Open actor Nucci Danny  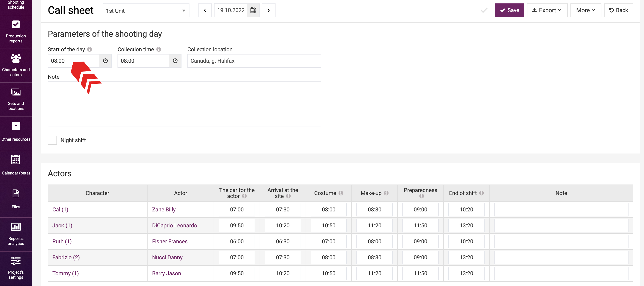(167, 257)
